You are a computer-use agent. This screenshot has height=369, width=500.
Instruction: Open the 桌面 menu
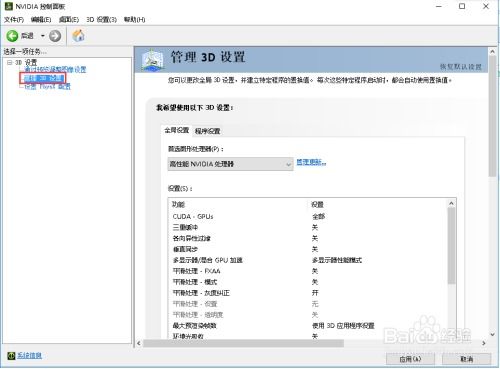[69, 20]
